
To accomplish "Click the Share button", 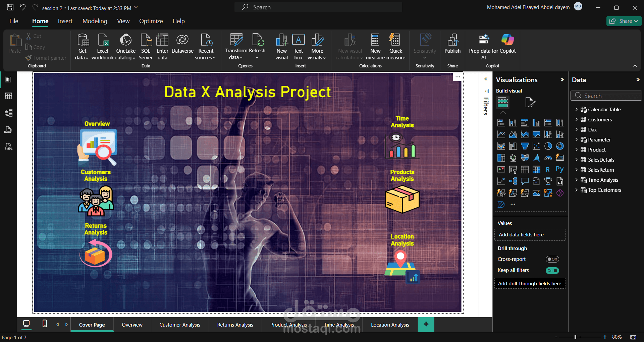I will point(623,21).
